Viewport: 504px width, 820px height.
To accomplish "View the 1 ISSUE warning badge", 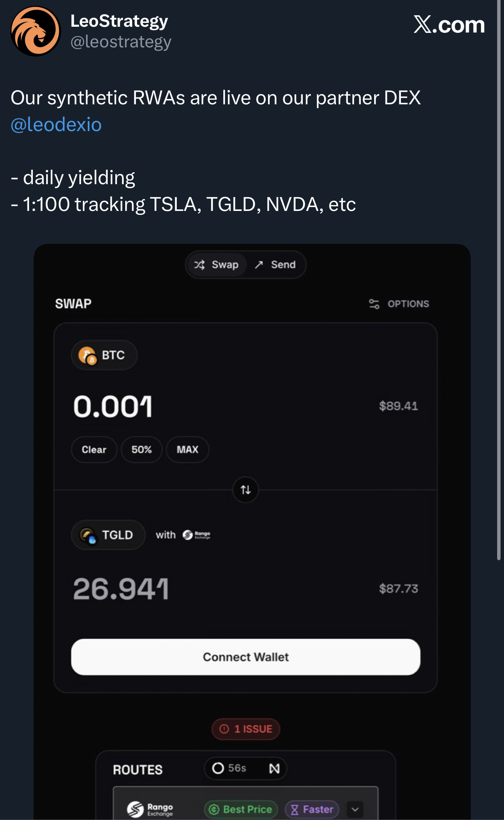I will point(246,729).
